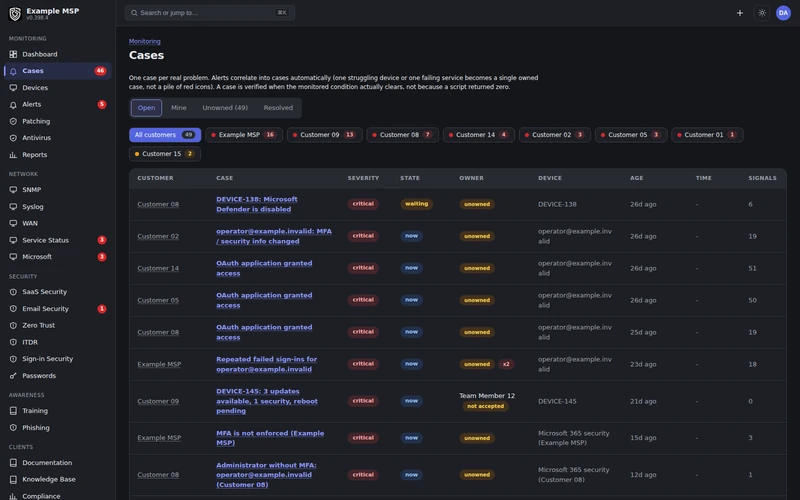Toggle the light/dark theme sun icon
Image resolution: width=800 pixels, height=500 pixels.
click(x=762, y=13)
